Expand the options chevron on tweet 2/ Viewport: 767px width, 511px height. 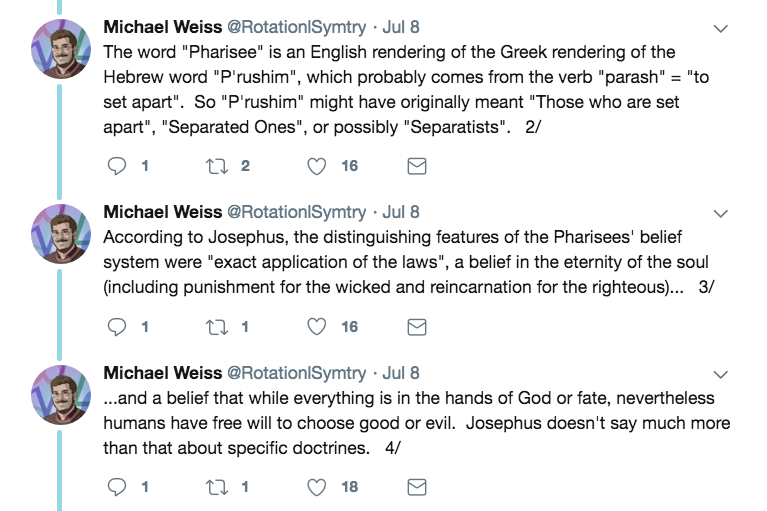click(x=720, y=29)
